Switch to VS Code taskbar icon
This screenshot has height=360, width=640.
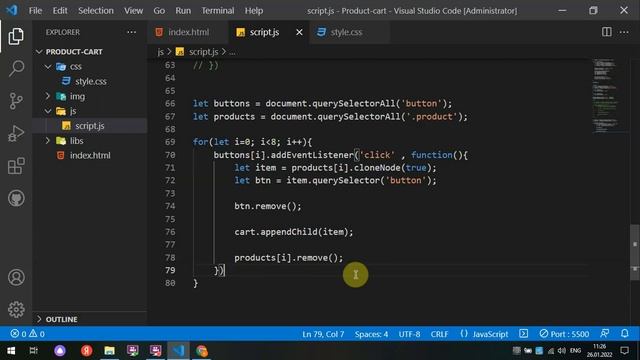[178, 351]
